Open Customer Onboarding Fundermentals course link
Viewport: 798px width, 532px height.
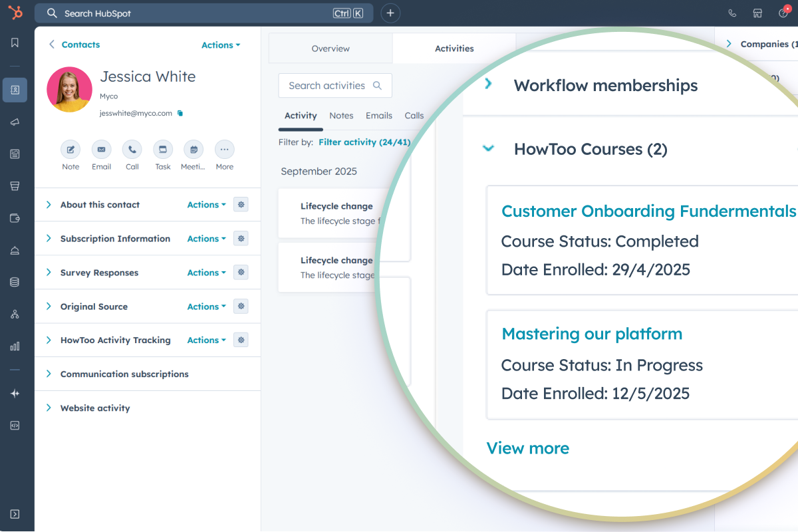pyautogui.click(x=648, y=211)
